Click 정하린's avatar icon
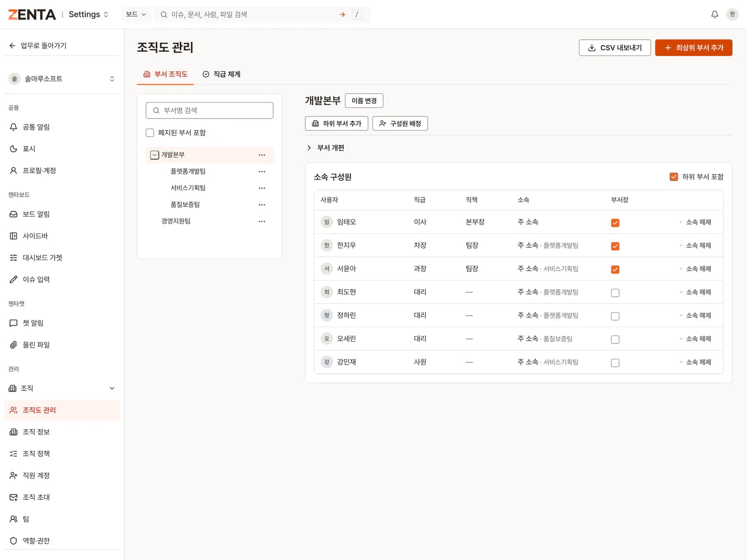The image size is (747, 560). point(327,315)
